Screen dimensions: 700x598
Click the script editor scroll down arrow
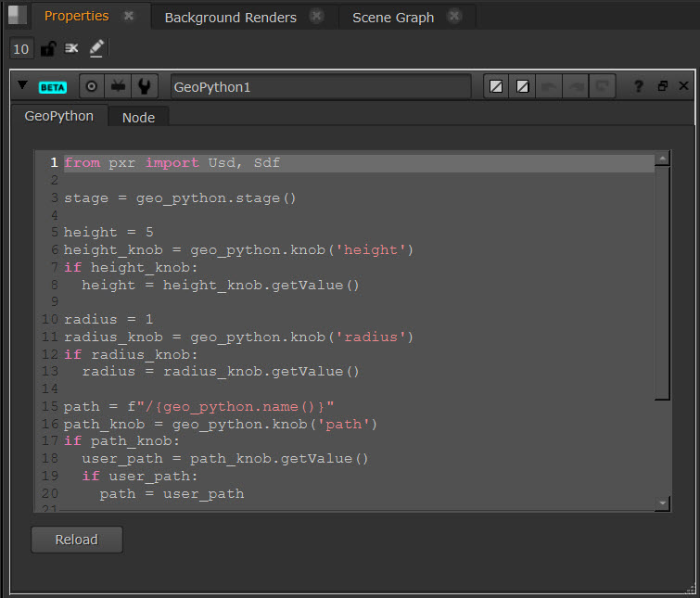[662, 502]
